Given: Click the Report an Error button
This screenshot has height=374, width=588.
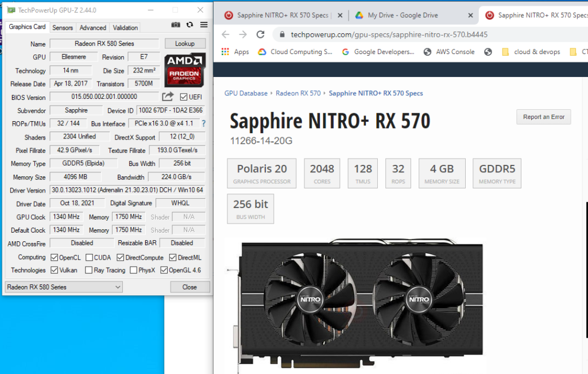Looking at the screenshot, I should 543,117.
